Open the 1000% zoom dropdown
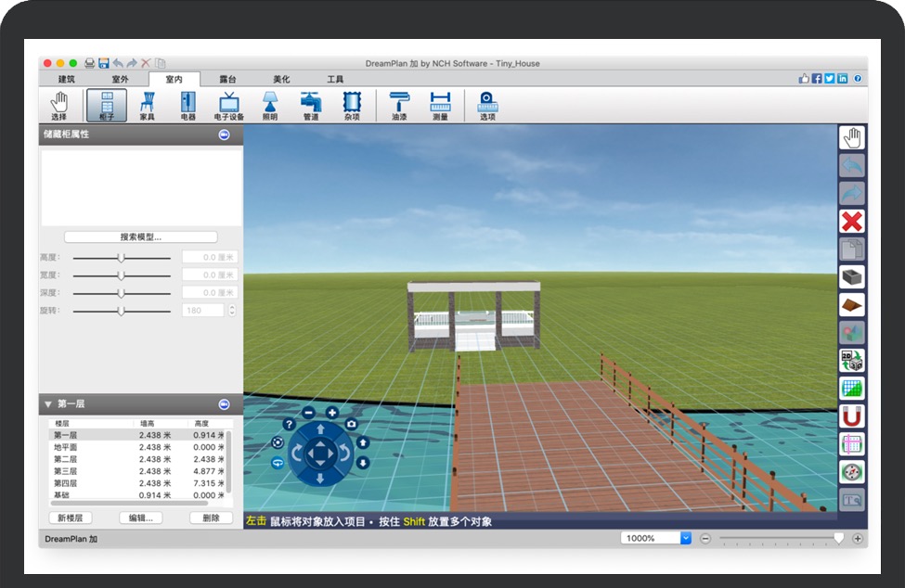The width and height of the screenshot is (905, 588). tap(686, 538)
